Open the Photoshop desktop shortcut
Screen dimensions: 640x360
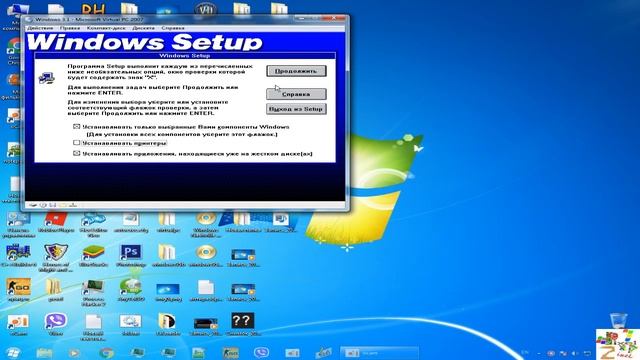131,256
